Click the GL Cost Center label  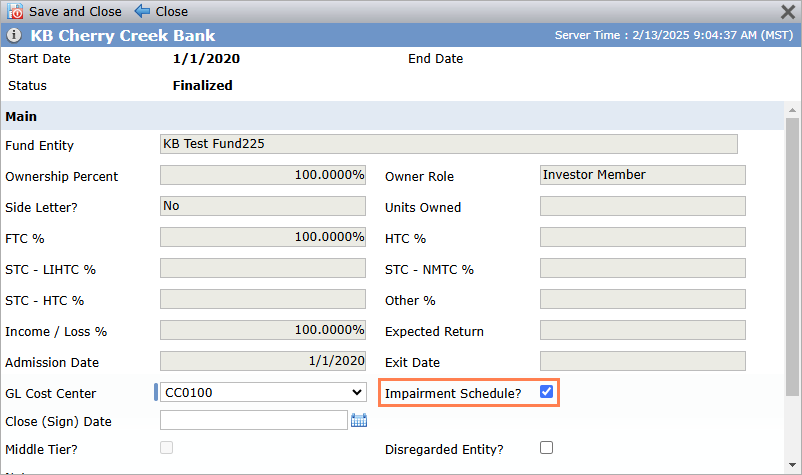coord(51,393)
